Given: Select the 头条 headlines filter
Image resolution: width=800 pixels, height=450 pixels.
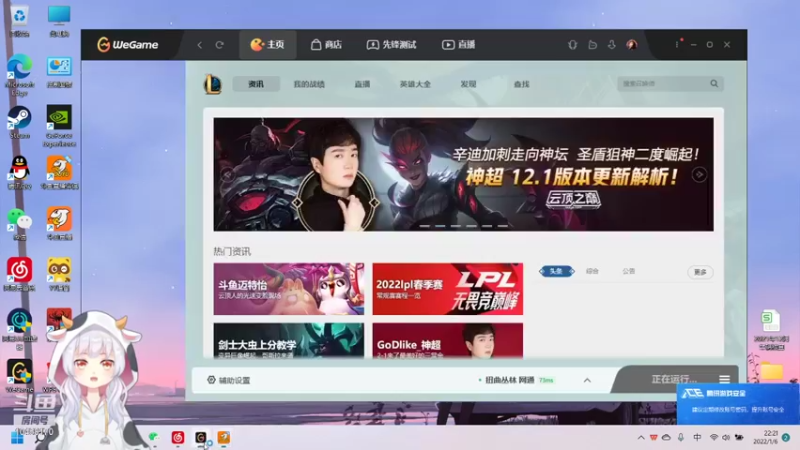Looking at the screenshot, I should (x=556, y=271).
